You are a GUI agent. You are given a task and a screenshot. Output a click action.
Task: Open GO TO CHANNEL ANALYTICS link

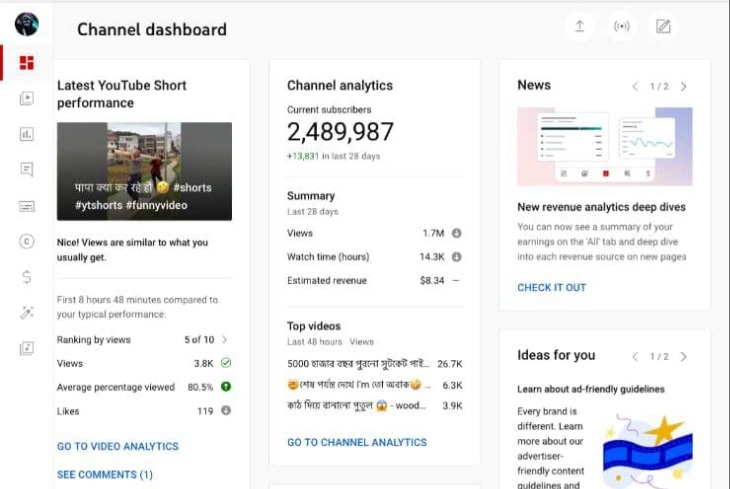(x=357, y=442)
